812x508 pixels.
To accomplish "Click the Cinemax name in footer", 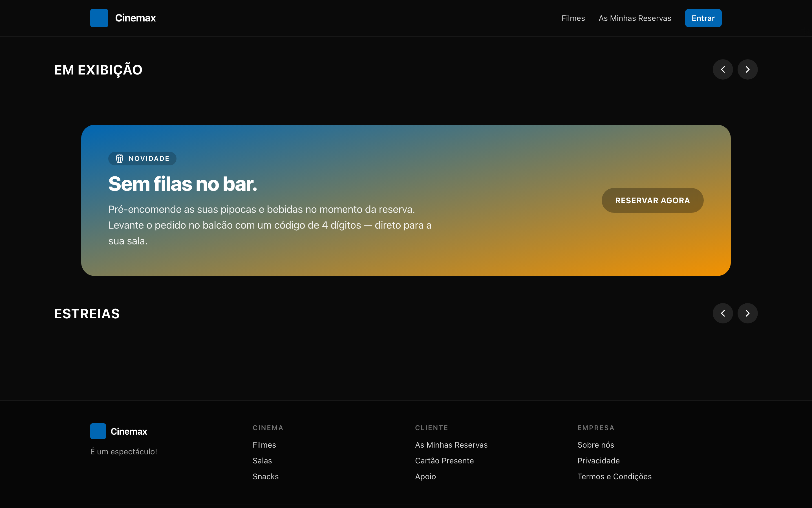I will tap(129, 432).
